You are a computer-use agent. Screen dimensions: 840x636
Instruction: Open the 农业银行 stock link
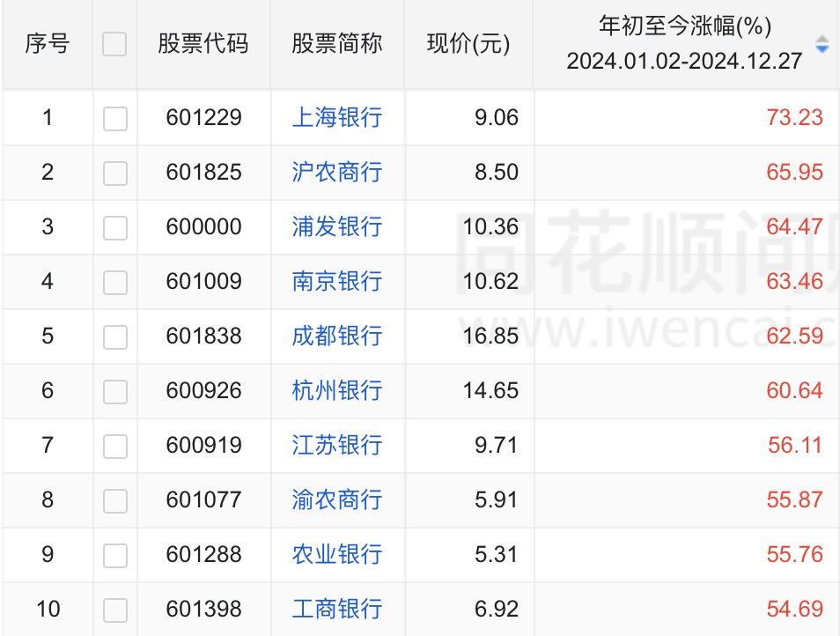(337, 555)
